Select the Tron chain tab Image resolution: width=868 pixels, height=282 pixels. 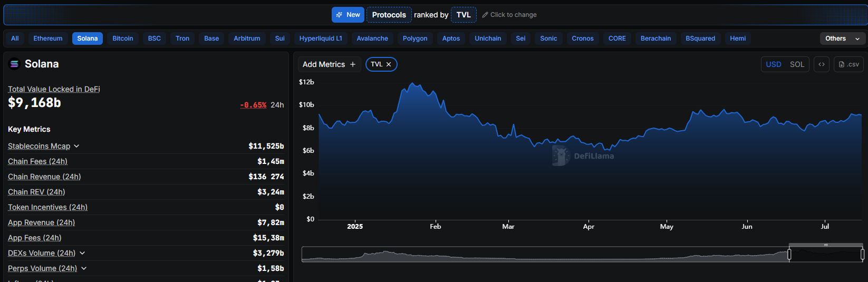click(182, 38)
